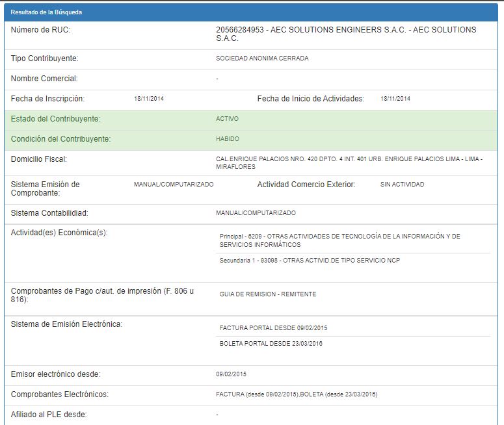Image resolution: width=504 pixels, height=425 pixels.
Task: Click the 'Fecha de Inicio de Actividades:' label
Action: pos(311,99)
